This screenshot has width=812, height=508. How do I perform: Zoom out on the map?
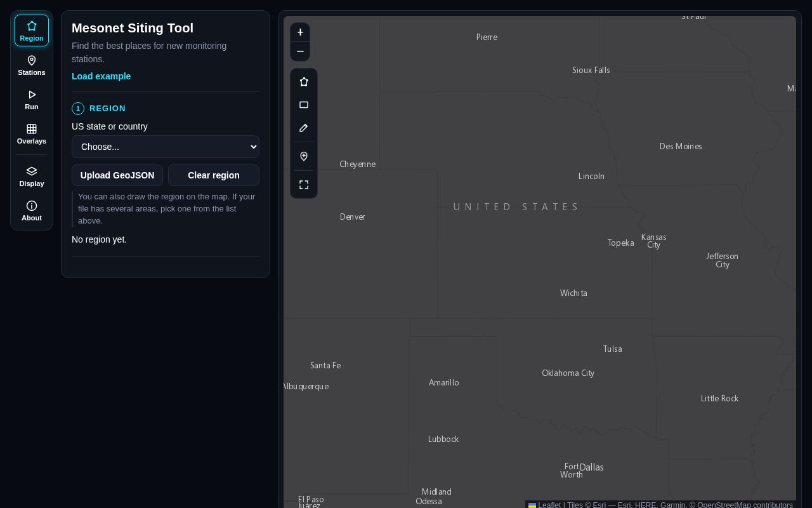300,51
